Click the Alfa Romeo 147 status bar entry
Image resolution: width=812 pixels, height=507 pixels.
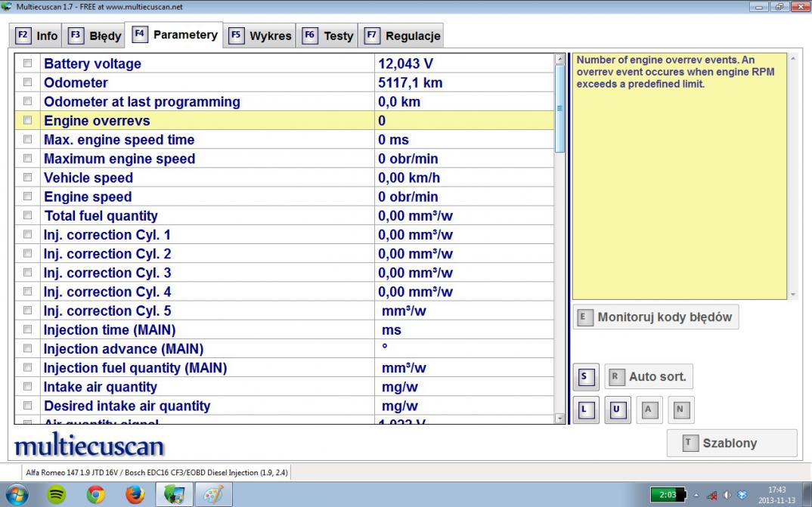pos(157,472)
